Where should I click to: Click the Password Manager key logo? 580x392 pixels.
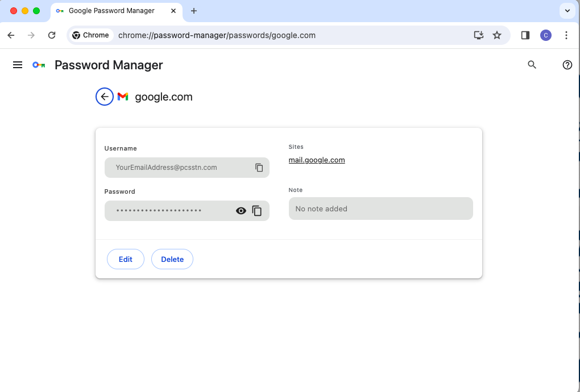tap(39, 65)
